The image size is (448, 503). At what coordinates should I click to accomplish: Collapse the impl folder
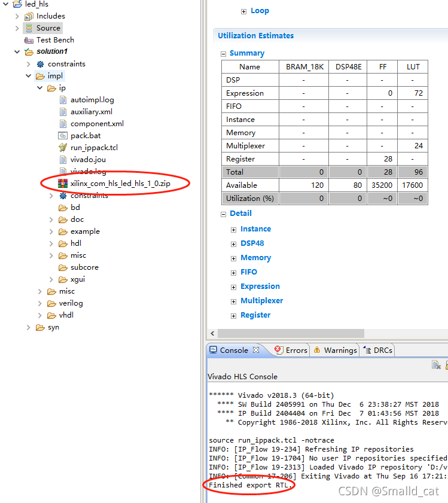[29, 76]
